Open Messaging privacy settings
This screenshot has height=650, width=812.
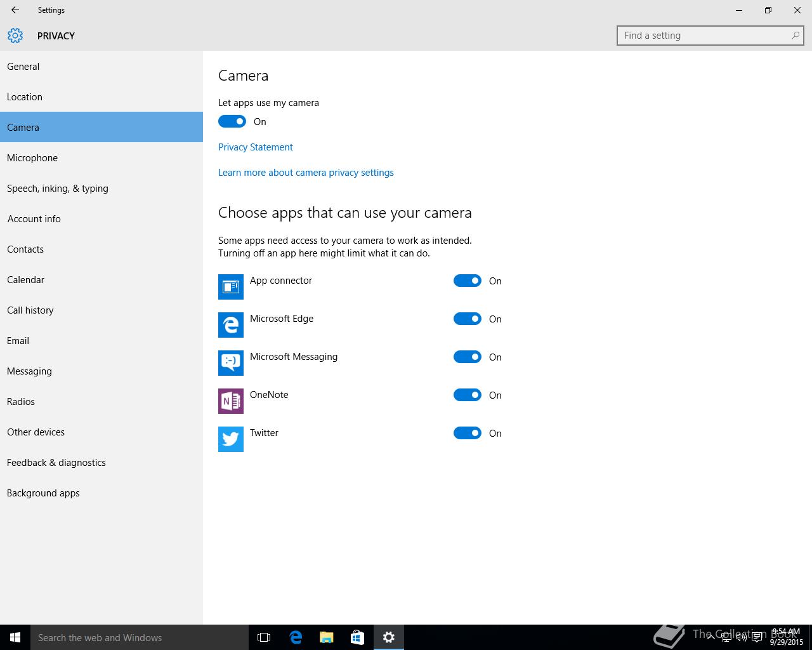101,371
